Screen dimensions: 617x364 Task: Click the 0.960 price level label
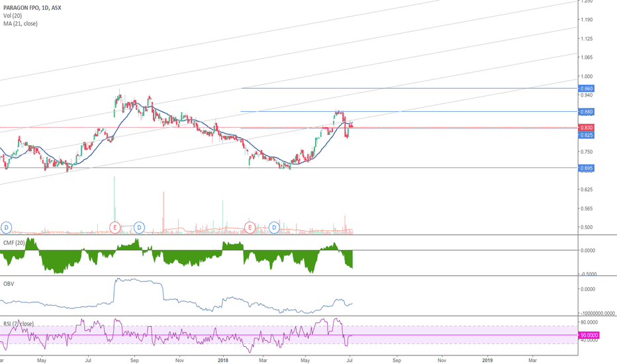[587, 89]
